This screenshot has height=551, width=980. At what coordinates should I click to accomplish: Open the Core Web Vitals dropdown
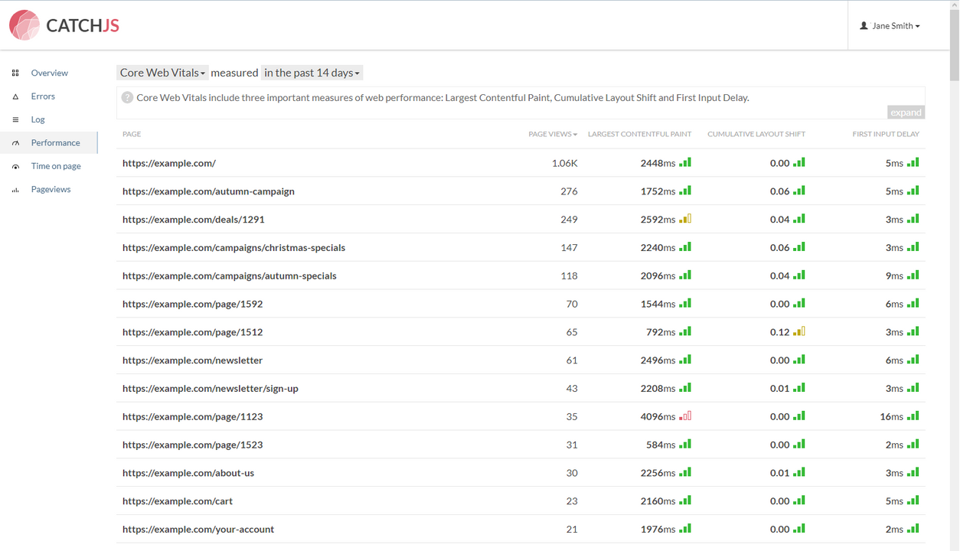[162, 73]
